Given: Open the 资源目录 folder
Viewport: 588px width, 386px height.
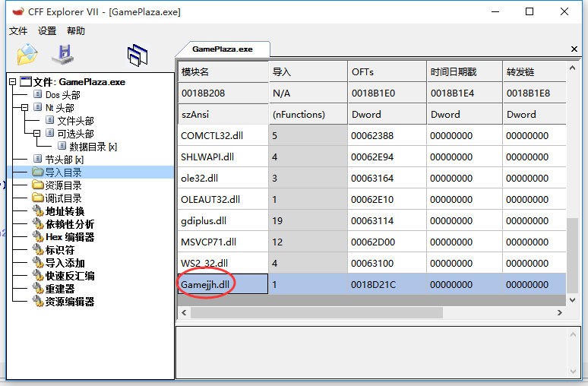Looking at the screenshot, I should click(x=63, y=185).
